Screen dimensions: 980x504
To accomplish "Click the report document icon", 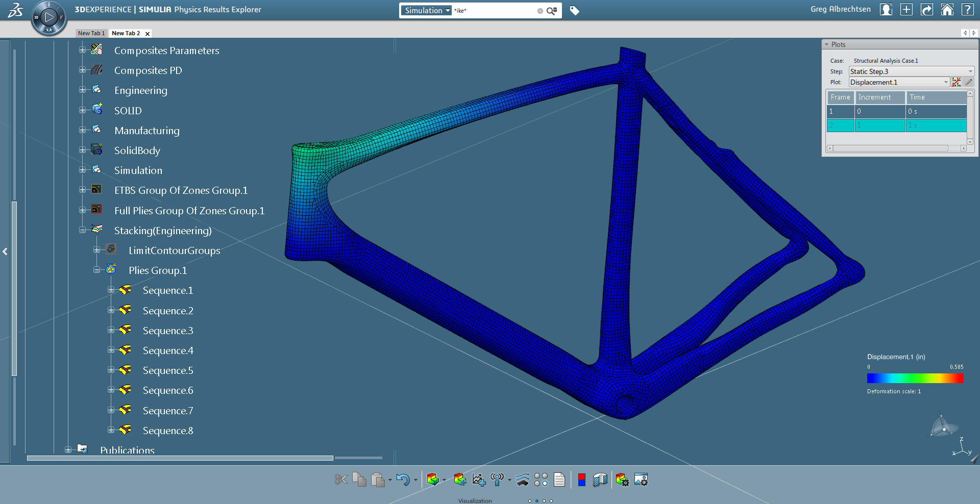I will pyautogui.click(x=559, y=480).
